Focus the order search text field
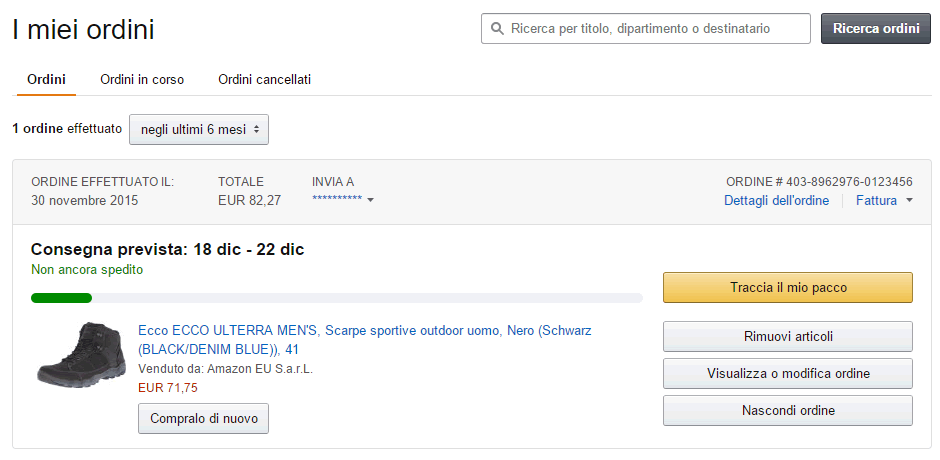Viewport: 940px width, 460px height. coord(655,29)
